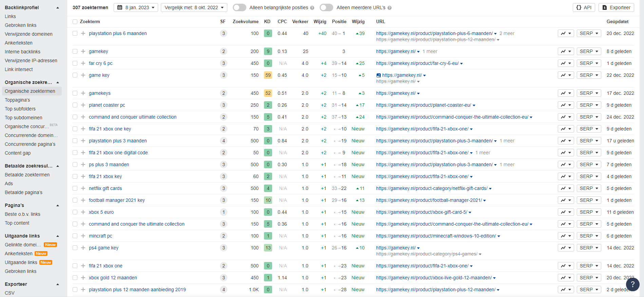Open keyword link 'xbox gold 12 maanden'
This screenshot has height=297, width=644.
[x=113, y=278]
